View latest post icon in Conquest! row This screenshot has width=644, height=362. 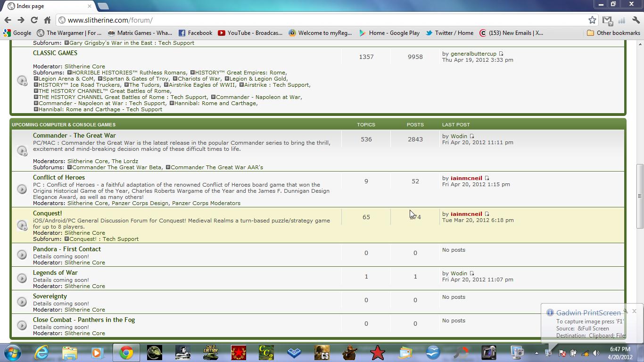point(487,214)
